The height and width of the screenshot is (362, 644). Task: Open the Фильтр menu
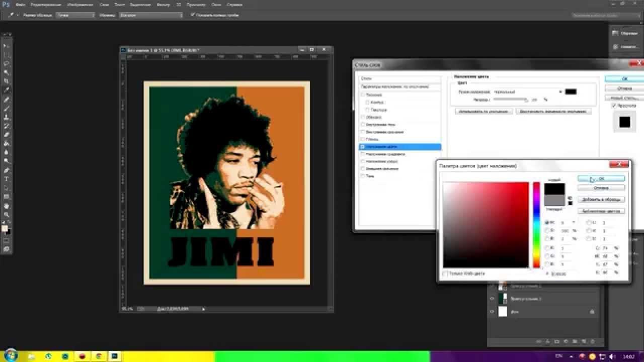(x=163, y=5)
